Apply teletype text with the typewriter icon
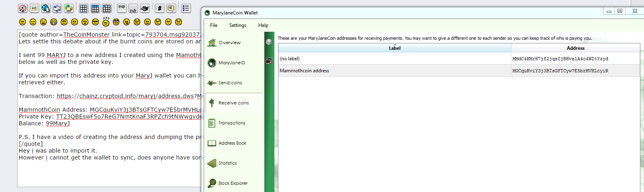This screenshot has width=644, height=192. coord(145,8)
